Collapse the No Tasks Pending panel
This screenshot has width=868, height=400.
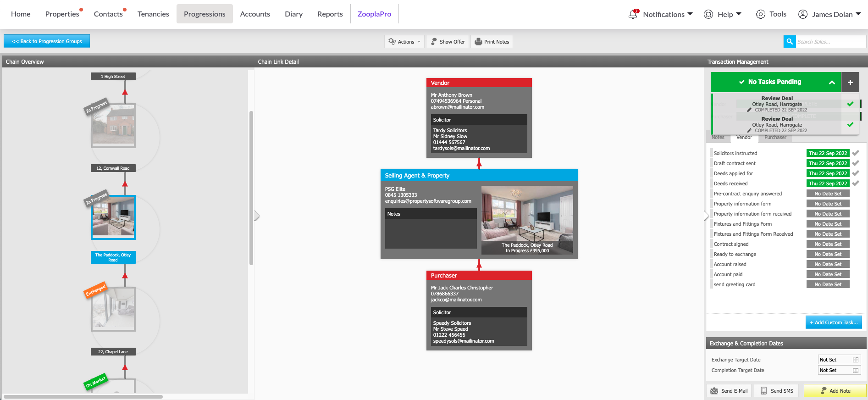click(832, 83)
